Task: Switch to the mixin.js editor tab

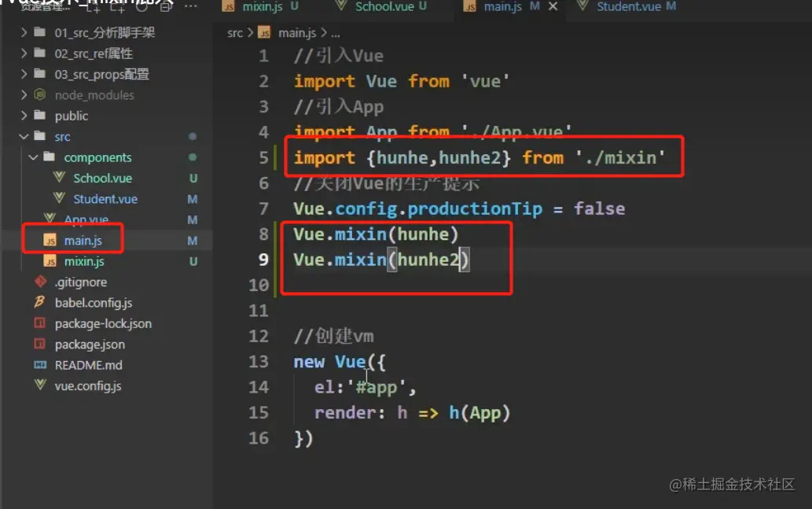Action: pos(262,7)
